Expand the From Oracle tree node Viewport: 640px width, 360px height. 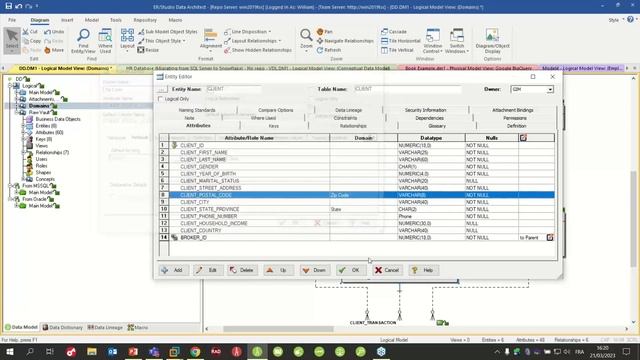pos(10,199)
